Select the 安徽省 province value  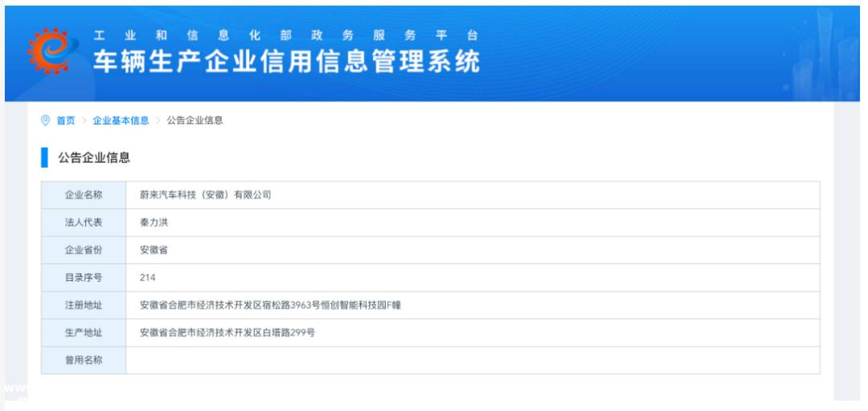coord(154,250)
